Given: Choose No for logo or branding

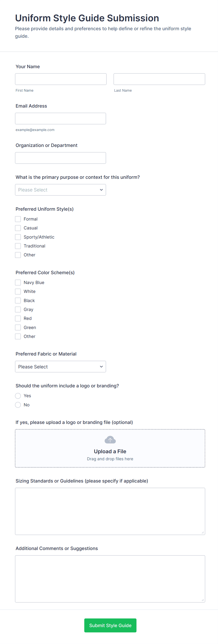Looking at the screenshot, I should pos(18,405).
